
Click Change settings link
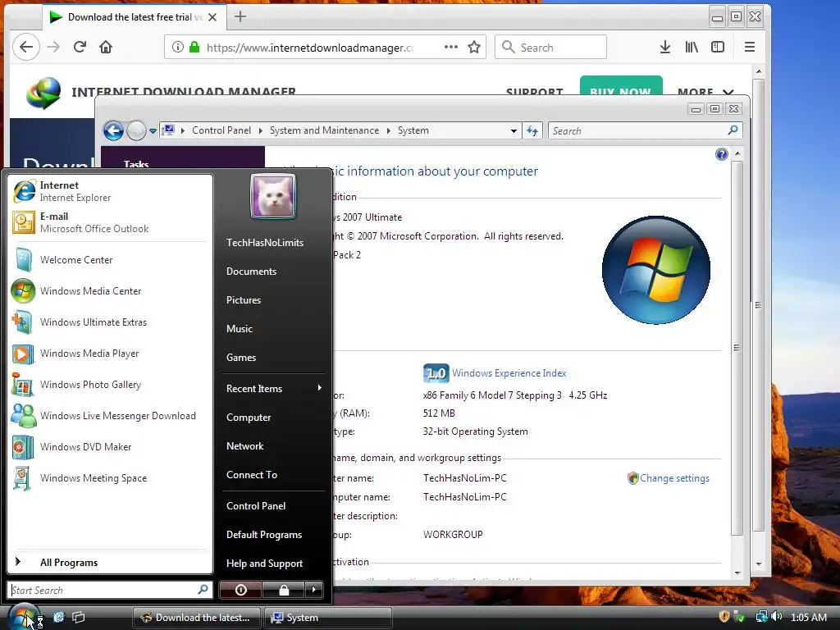pyautogui.click(x=674, y=478)
